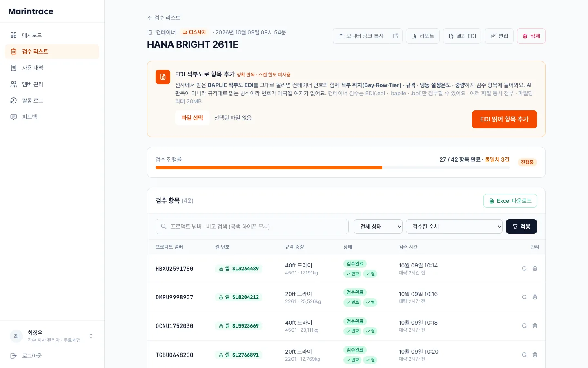Open 활동 로그 in the sidebar
Viewport: 588px width, 368px height.
(52, 101)
